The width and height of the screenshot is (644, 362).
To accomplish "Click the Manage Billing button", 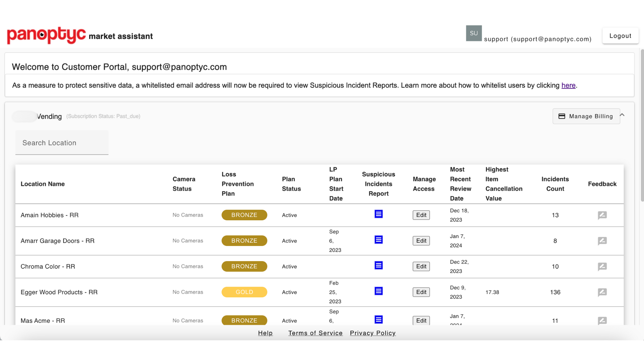I will tap(586, 116).
